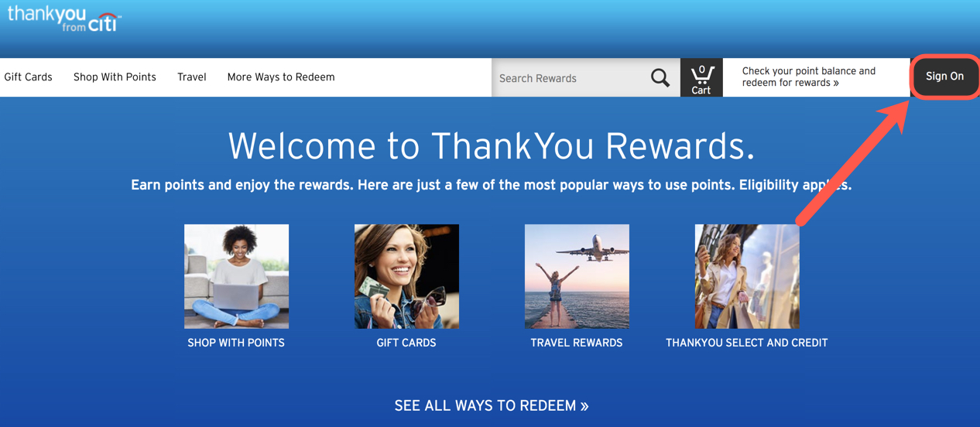Click the THANKYOU SELECT AND CREDIT caption
Image resolution: width=980 pixels, height=427 pixels.
point(747,343)
